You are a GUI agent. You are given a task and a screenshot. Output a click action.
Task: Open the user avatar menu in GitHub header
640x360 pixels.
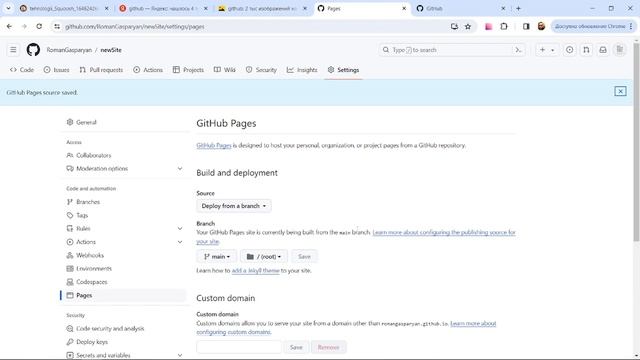click(620, 50)
